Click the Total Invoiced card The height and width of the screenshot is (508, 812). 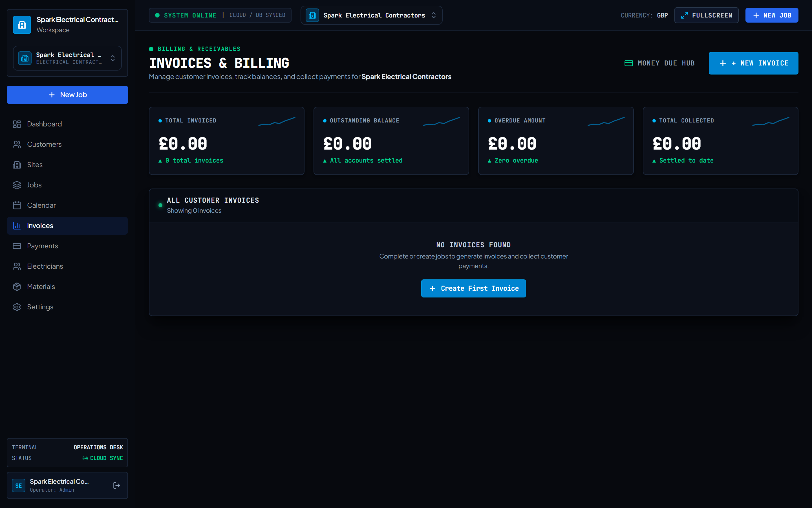[x=226, y=141]
